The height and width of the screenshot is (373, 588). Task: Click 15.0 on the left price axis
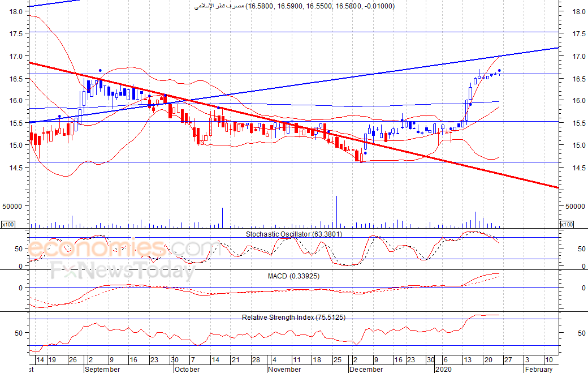point(16,145)
